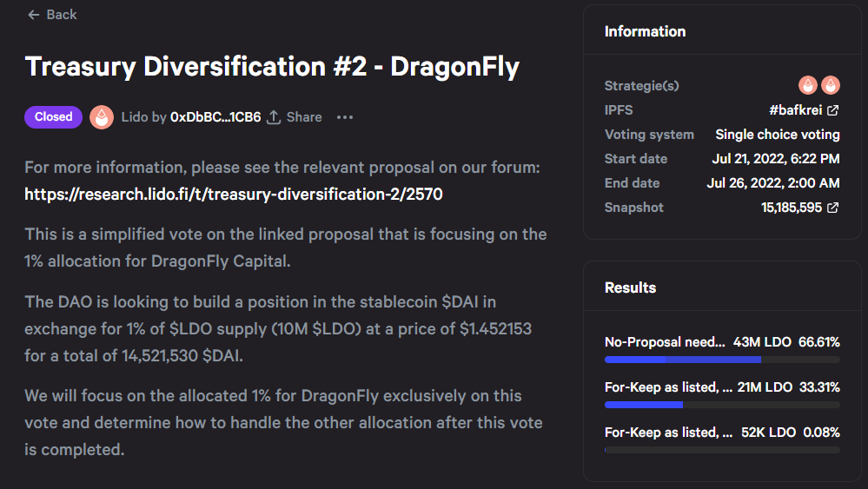868x489 pixels.
Task: Click the No-Proposal need... result label
Action: coord(665,342)
